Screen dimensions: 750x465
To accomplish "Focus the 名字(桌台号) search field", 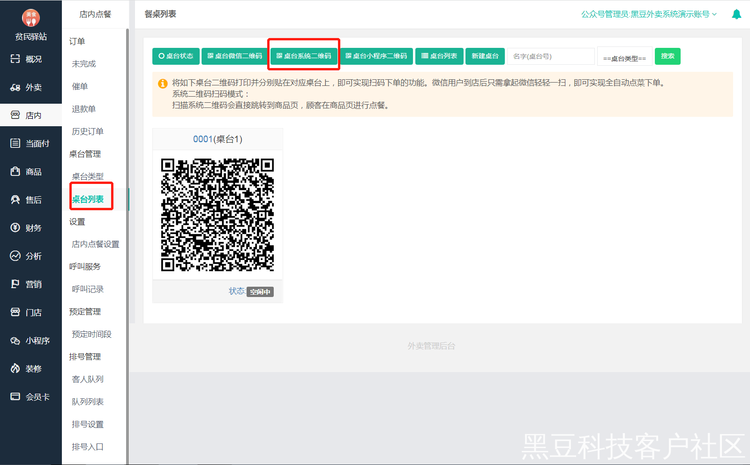I will click(551, 56).
